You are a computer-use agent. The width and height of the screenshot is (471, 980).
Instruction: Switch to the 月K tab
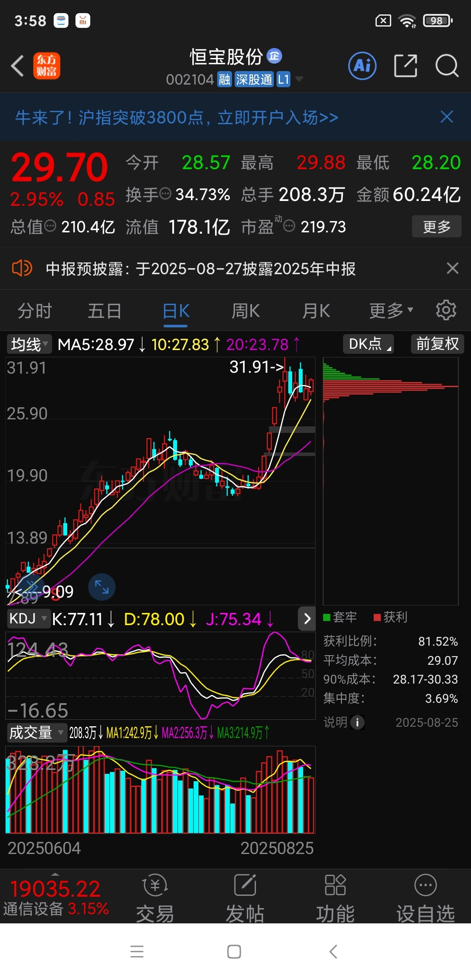pyautogui.click(x=316, y=311)
